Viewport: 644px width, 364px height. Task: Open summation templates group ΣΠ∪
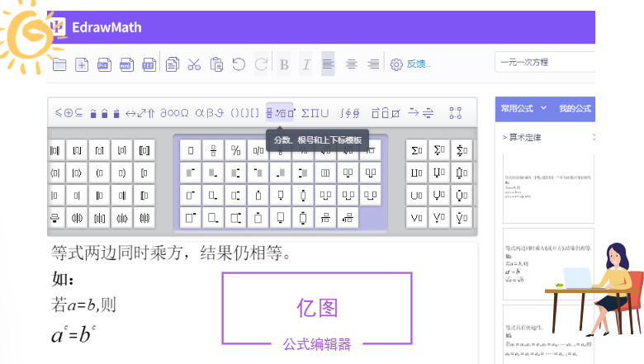point(315,113)
